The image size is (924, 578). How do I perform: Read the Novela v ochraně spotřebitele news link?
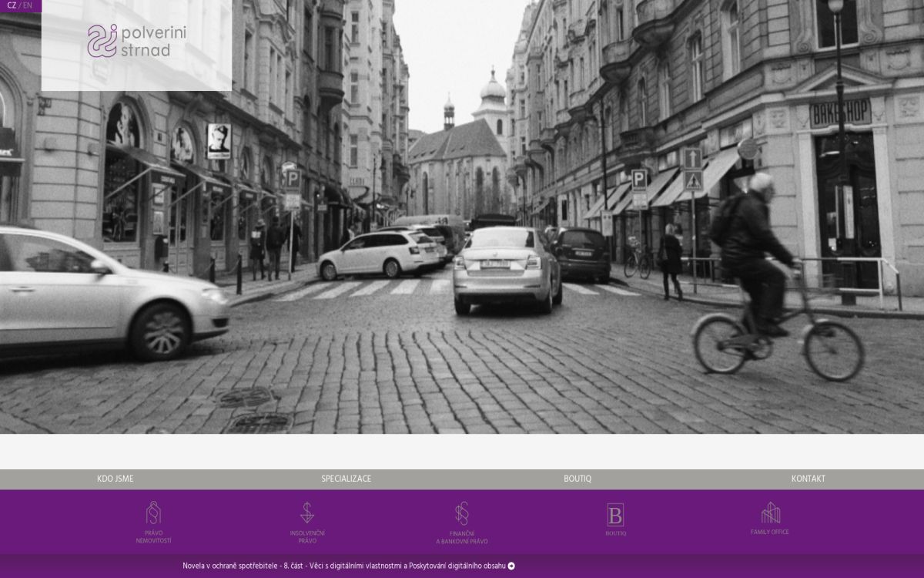(x=343, y=566)
